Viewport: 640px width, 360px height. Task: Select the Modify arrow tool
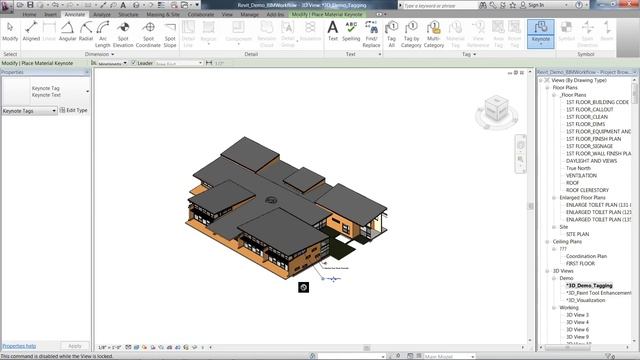10,32
